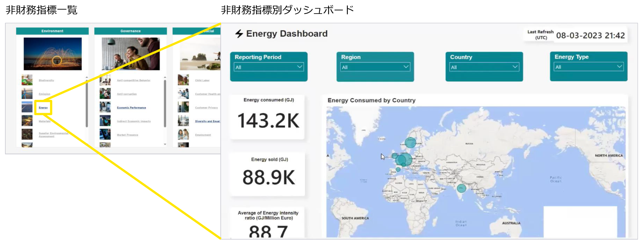This screenshot has width=644, height=246.
Task: Expand the Energy Type dropdown
Action: tap(588, 67)
